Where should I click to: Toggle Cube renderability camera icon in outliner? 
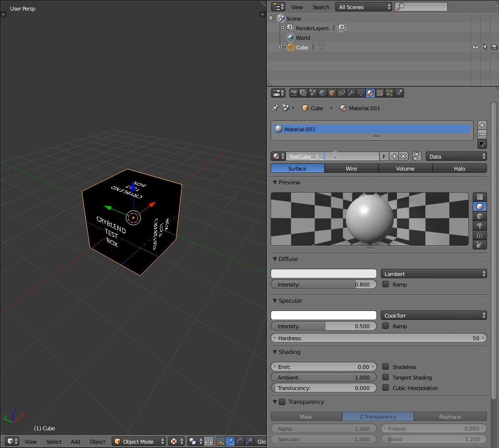tap(494, 47)
